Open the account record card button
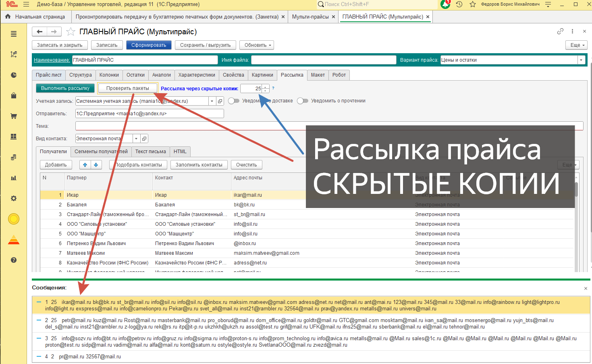592x364 pixels. coord(220,101)
